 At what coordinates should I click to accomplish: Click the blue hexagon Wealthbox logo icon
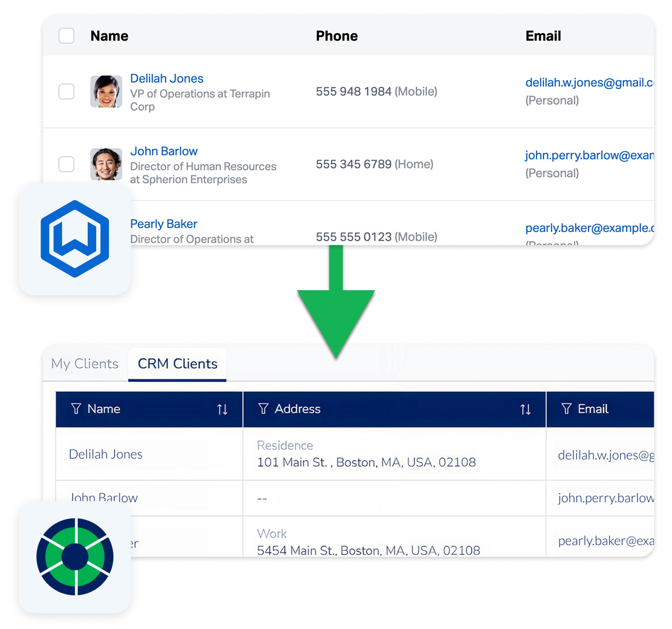(75, 239)
